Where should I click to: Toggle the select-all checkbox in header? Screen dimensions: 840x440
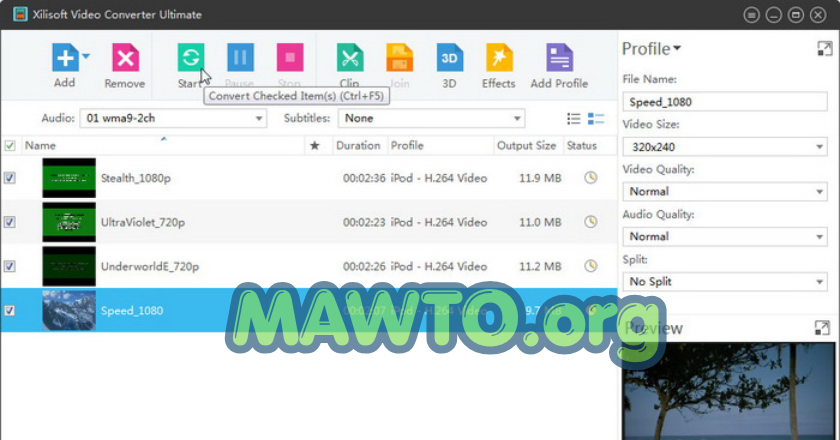pos(10,146)
